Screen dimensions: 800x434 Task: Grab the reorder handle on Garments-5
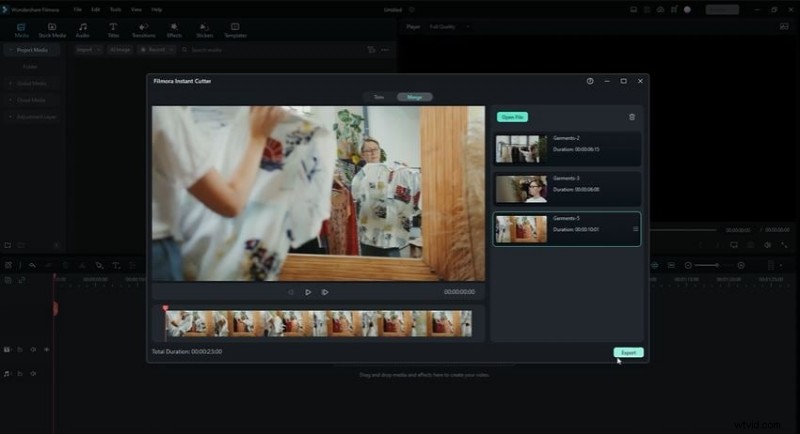[x=635, y=229]
